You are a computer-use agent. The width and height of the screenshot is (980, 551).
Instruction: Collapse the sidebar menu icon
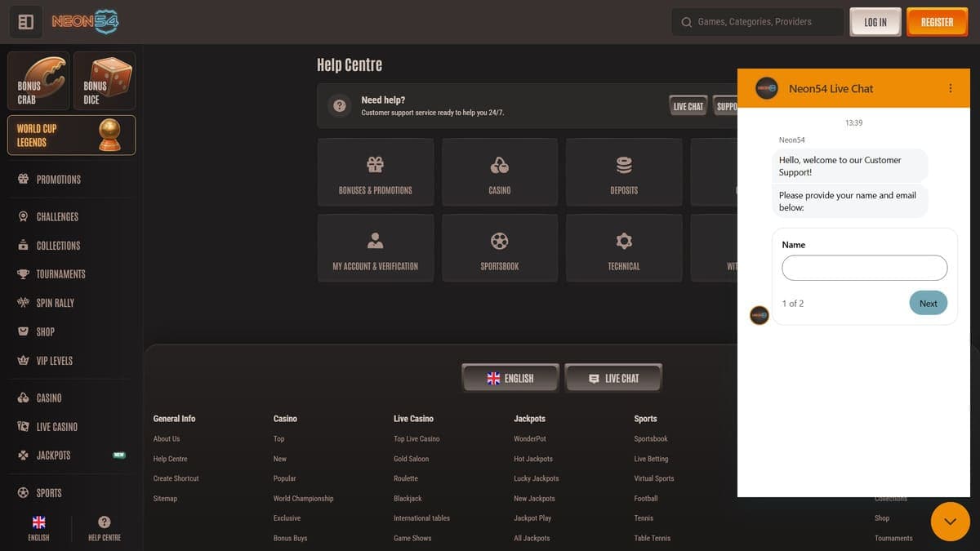pos(25,22)
